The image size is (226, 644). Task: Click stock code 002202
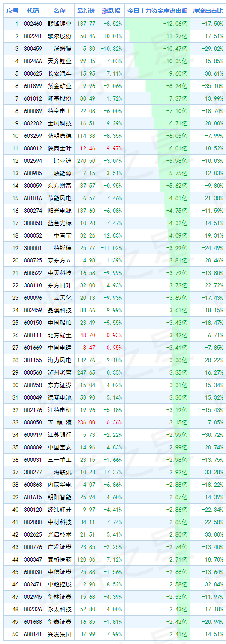pyautogui.click(x=33, y=123)
